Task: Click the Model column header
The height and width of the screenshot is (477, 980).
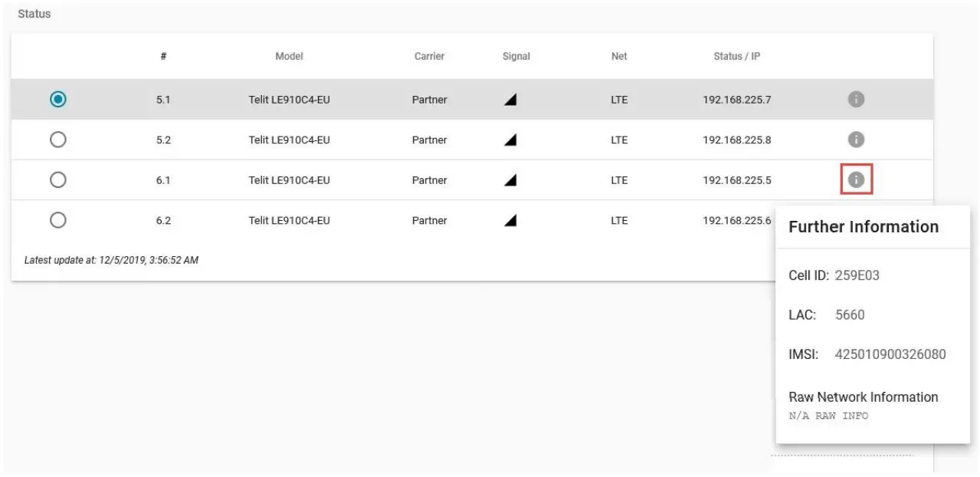Action: pyautogui.click(x=289, y=56)
